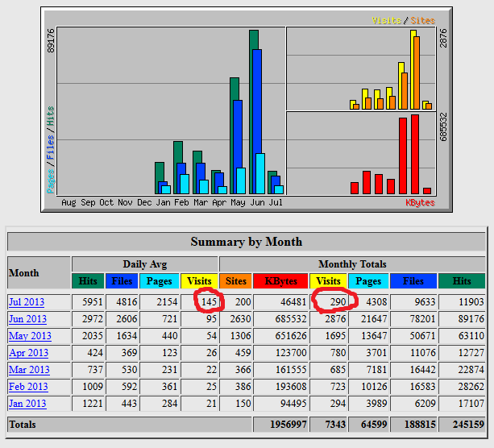494x448 pixels.
Task: Click Jul 2013 daily hits value 5951
Action: [x=93, y=302]
